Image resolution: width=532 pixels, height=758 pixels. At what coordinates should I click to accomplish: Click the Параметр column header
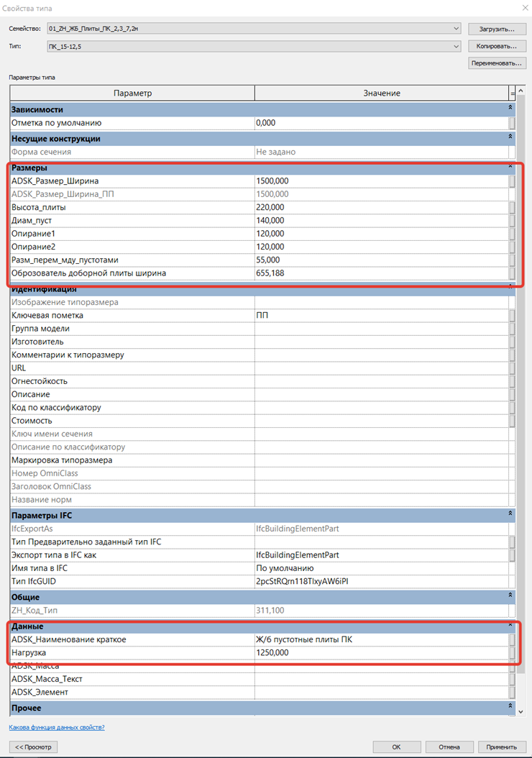(x=132, y=93)
